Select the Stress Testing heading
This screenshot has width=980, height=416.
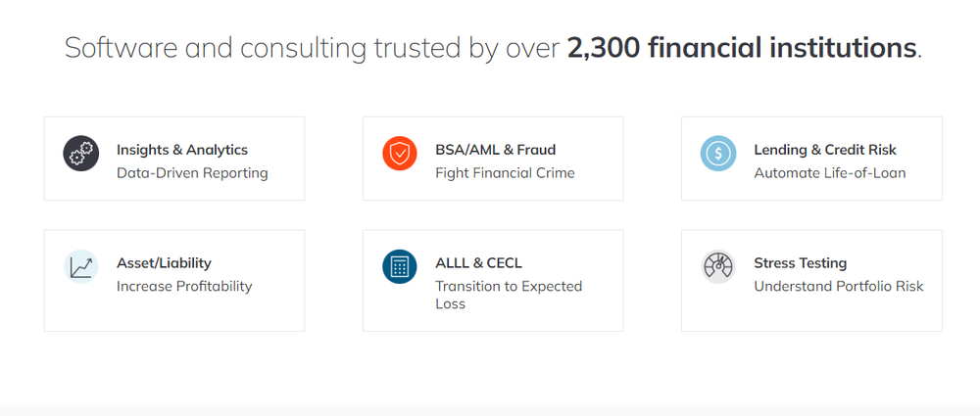[800, 263]
